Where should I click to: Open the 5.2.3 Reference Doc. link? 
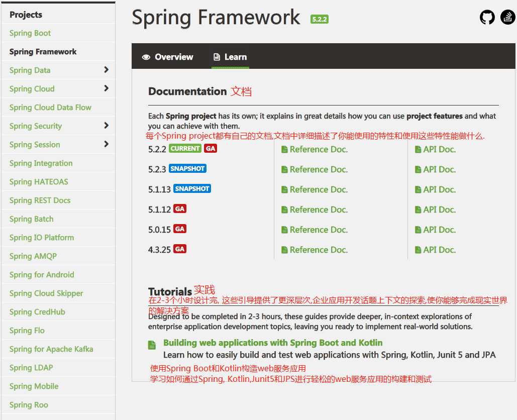tap(315, 169)
